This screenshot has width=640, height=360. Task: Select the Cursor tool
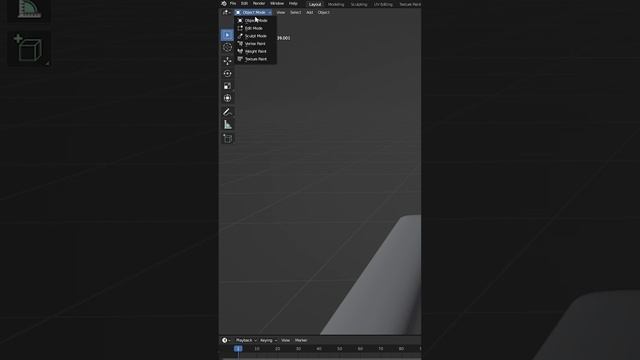coord(227,48)
